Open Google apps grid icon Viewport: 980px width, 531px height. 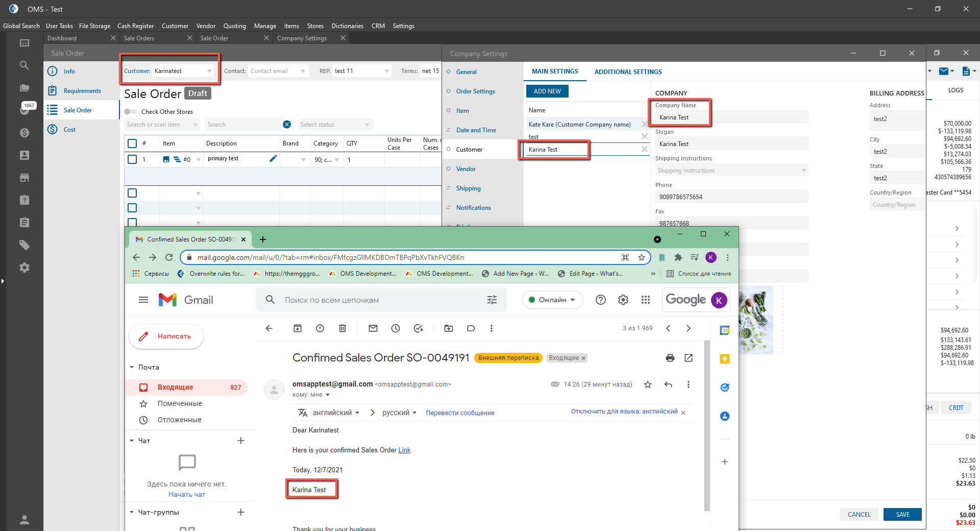pyautogui.click(x=646, y=300)
